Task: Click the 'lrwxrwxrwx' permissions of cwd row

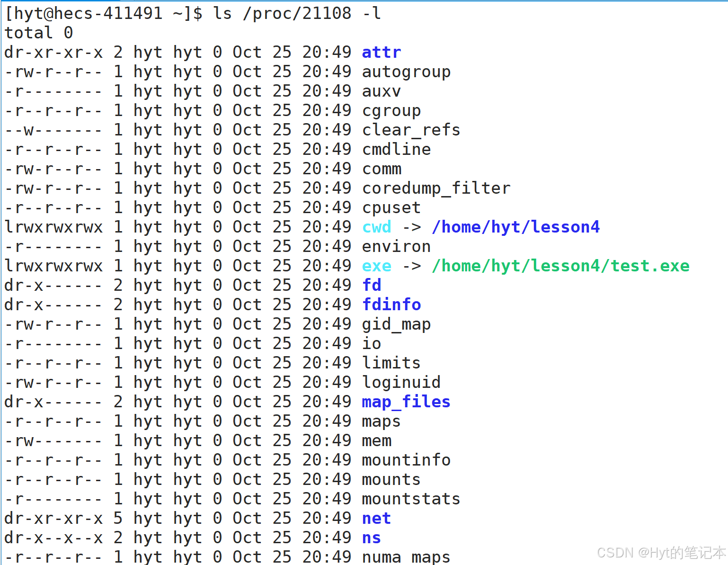Action: 53,227
